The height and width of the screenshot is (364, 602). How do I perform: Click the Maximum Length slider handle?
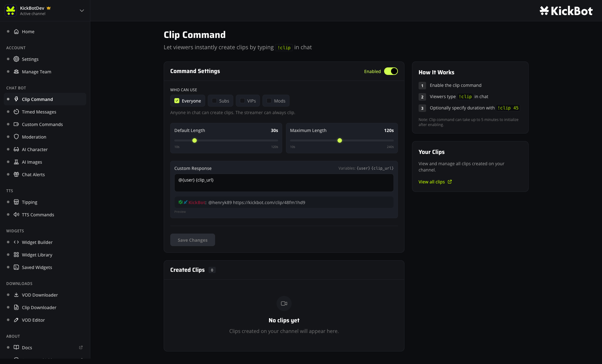(x=340, y=140)
